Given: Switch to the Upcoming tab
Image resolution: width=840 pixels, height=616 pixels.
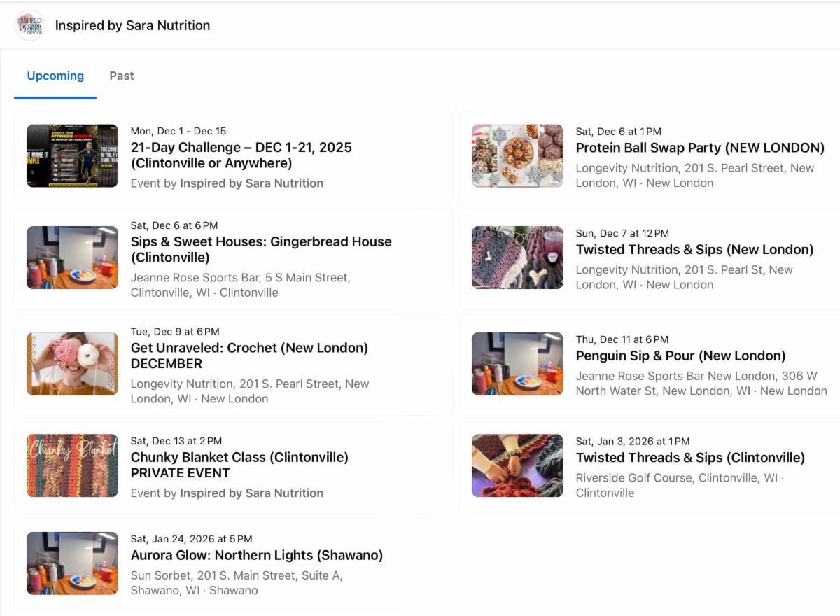Looking at the screenshot, I should coord(55,76).
